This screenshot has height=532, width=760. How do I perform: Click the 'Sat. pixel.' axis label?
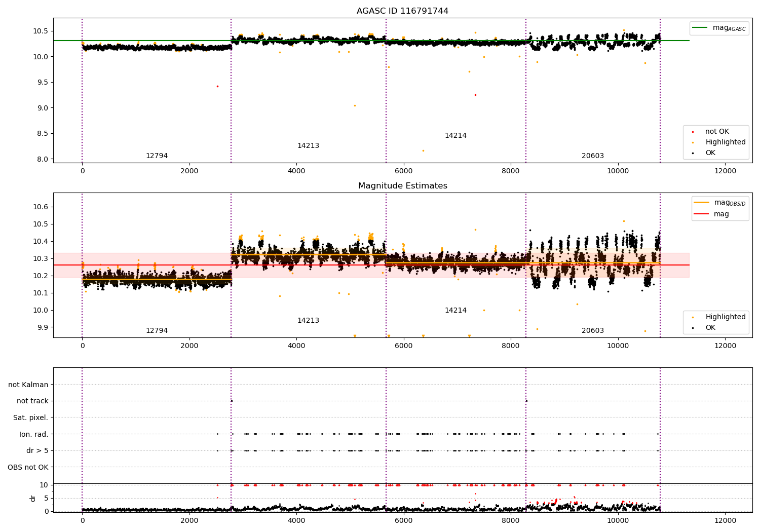tap(31, 418)
